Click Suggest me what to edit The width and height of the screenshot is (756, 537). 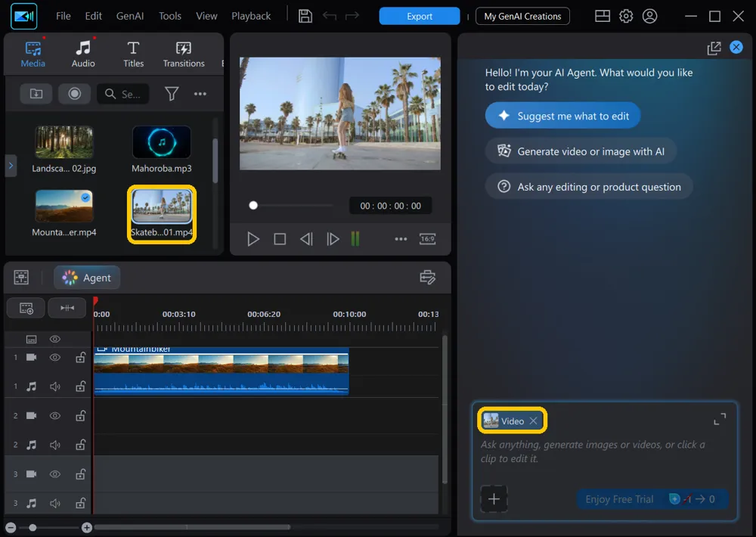562,116
